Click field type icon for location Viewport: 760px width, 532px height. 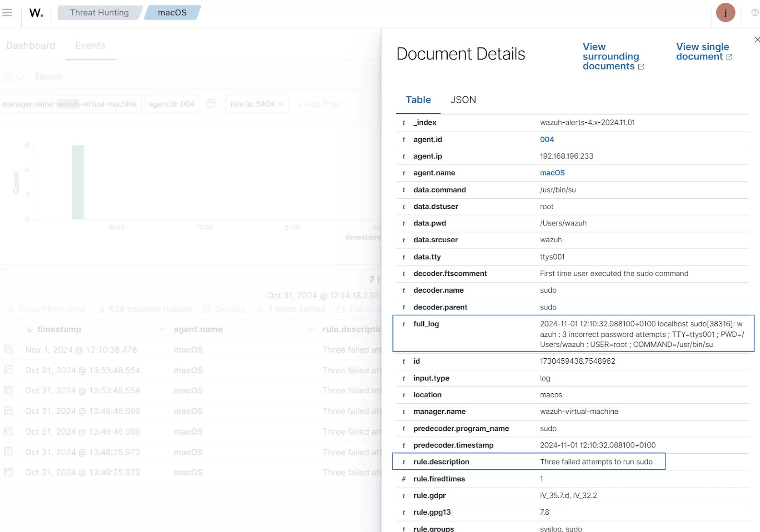tap(404, 395)
